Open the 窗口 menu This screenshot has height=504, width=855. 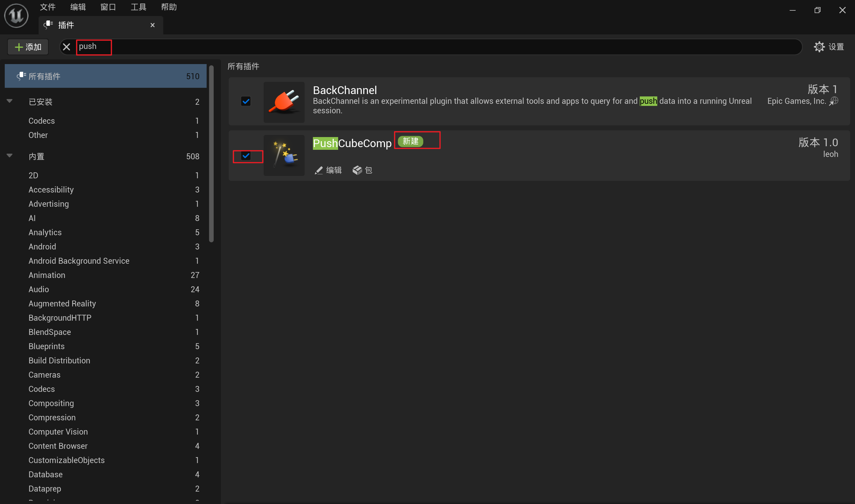pos(108,7)
